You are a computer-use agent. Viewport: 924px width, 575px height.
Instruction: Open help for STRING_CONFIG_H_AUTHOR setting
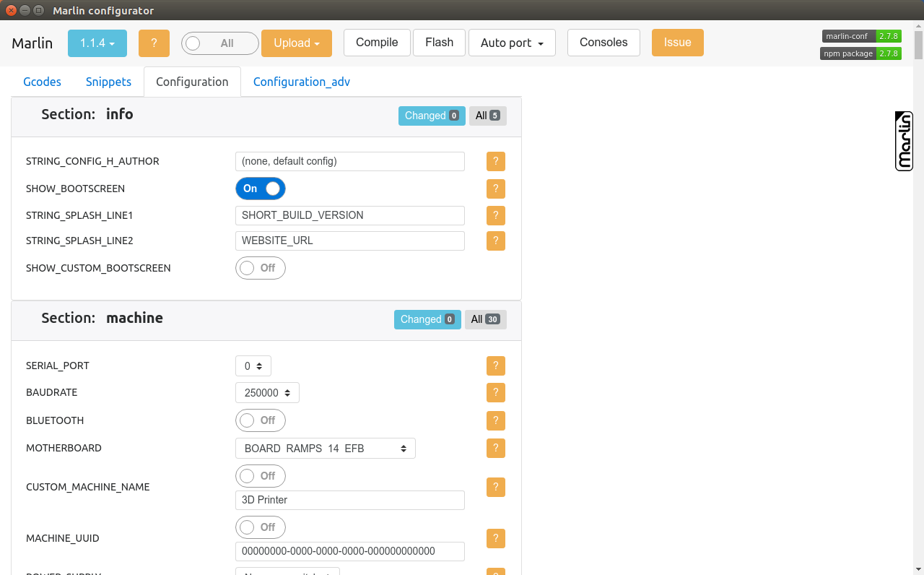pyautogui.click(x=495, y=161)
